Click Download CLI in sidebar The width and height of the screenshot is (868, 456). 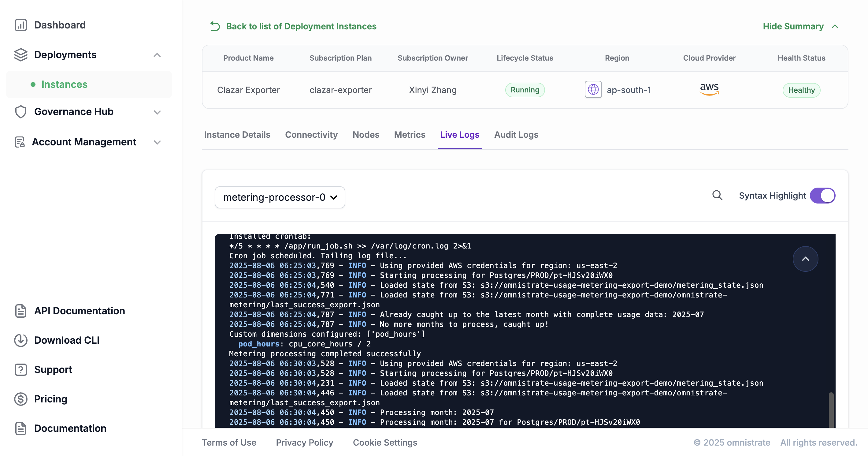(67, 340)
